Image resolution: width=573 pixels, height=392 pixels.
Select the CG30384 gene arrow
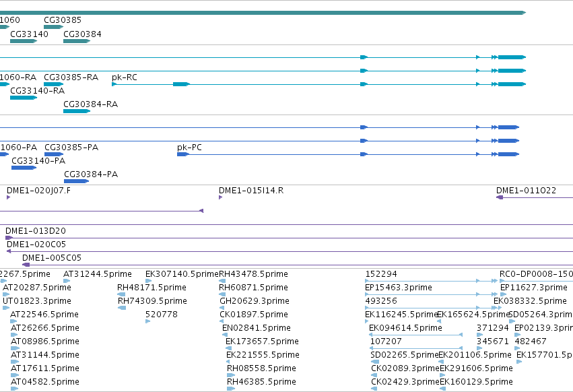coord(77,41)
